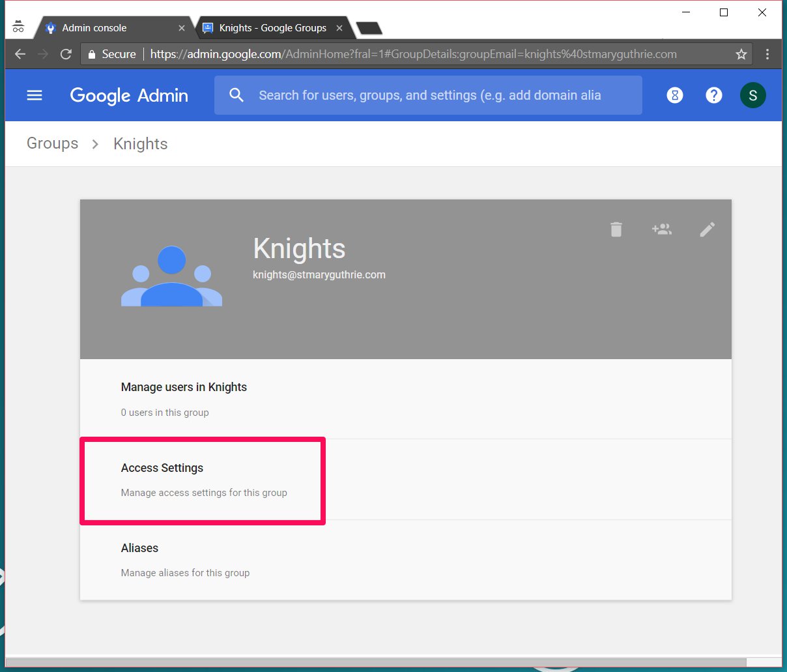Open Manage users in Knights
Image resolution: width=787 pixels, height=672 pixels.
click(406, 399)
